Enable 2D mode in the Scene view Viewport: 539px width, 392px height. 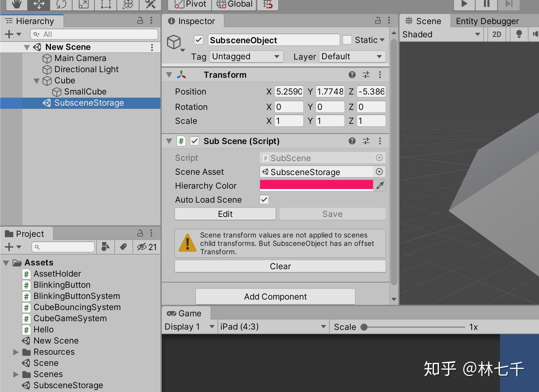[496, 34]
